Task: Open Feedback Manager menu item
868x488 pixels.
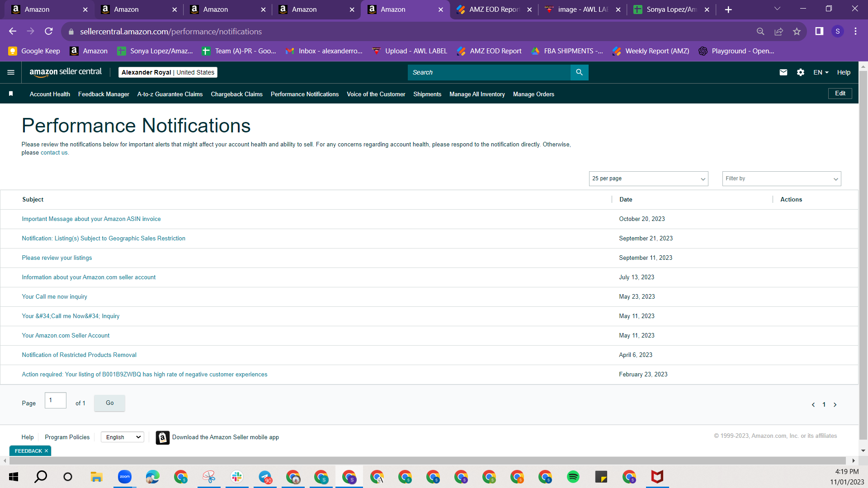Action: [x=104, y=94]
